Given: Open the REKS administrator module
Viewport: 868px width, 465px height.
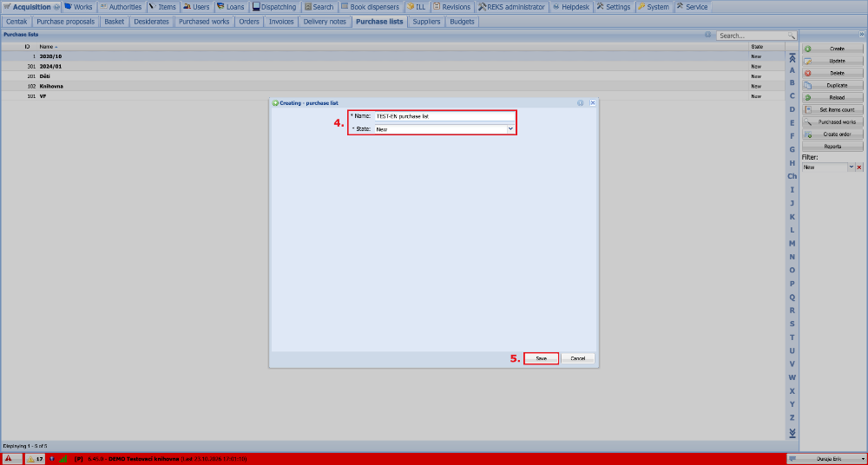Looking at the screenshot, I should click(511, 7).
